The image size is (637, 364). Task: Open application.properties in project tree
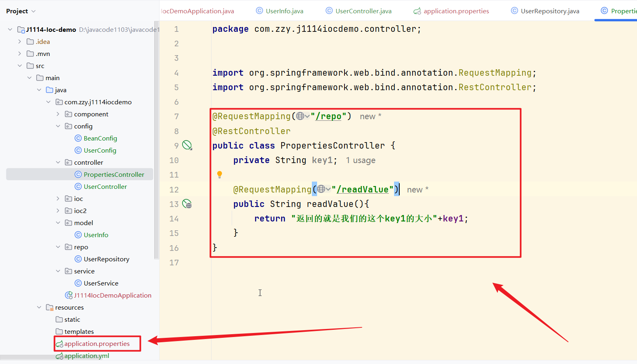click(97, 344)
